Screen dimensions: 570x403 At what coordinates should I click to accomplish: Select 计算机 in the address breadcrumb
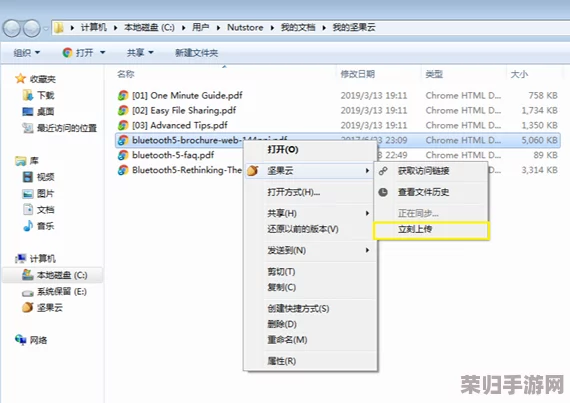[93, 28]
